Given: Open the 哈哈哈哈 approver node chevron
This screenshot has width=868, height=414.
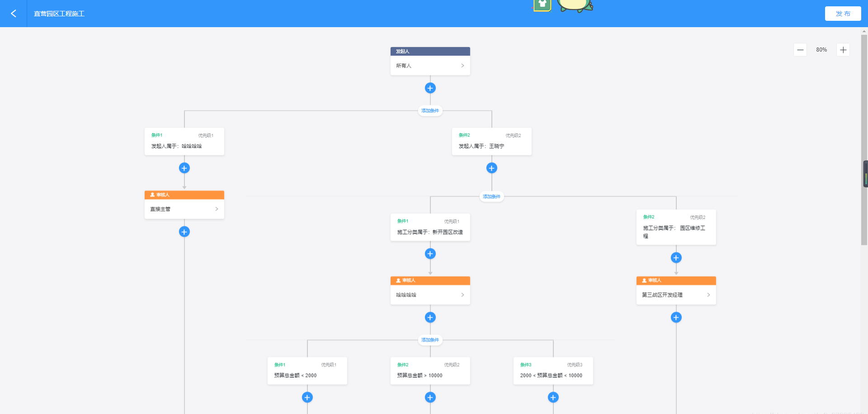Looking at the screenshot, I should tap(462, 295).
